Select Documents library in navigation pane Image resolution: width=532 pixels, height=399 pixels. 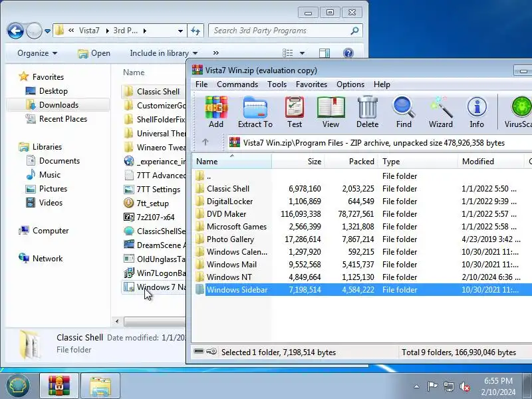coord(59,161)
